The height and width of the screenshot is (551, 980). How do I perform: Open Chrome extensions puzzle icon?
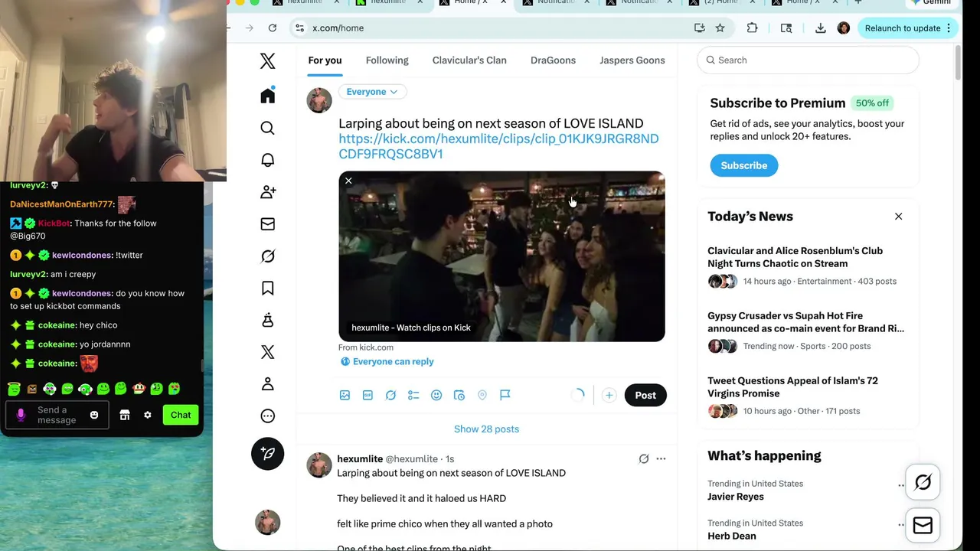pyautogui.click(x=752, y=28)
